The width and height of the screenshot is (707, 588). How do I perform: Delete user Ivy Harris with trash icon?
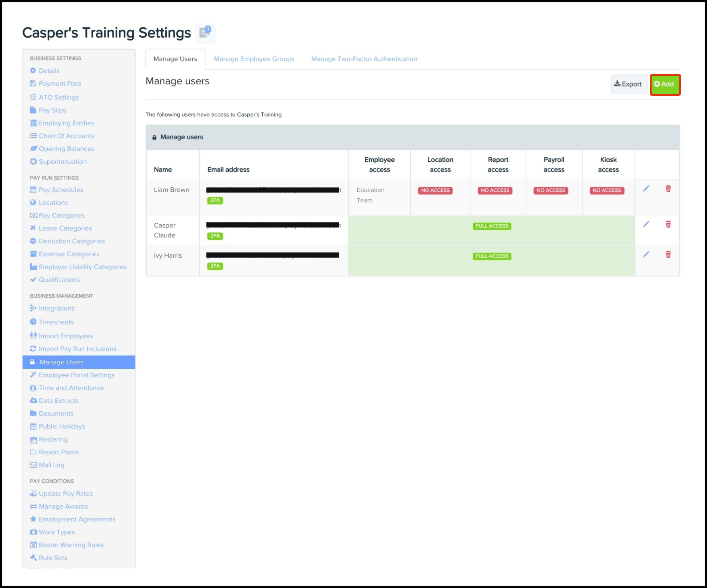(668, 255)
